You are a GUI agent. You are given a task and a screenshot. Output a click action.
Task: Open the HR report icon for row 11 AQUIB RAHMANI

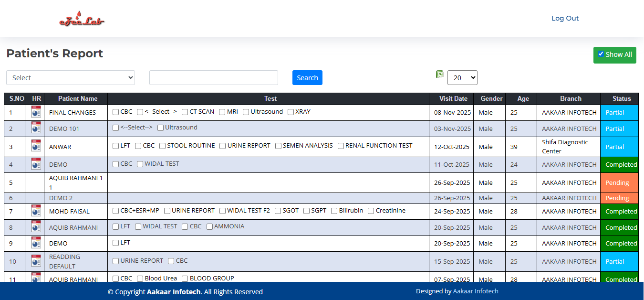pyautogui.click(x=36, y=277)
